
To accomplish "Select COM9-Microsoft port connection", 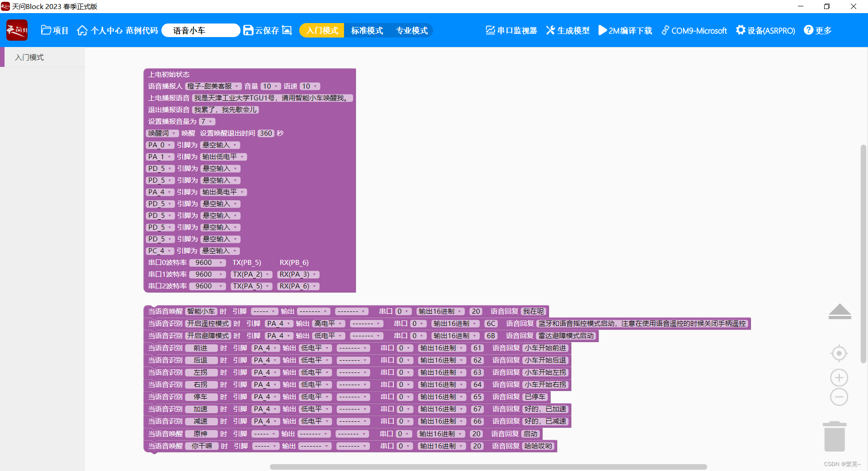I will tap(694, 30).
